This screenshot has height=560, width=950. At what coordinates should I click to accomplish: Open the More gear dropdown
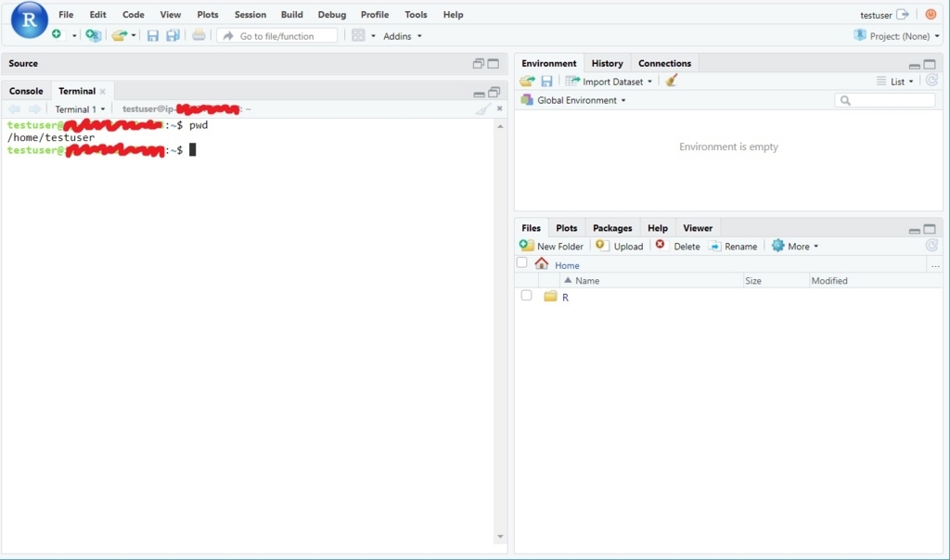795,246
